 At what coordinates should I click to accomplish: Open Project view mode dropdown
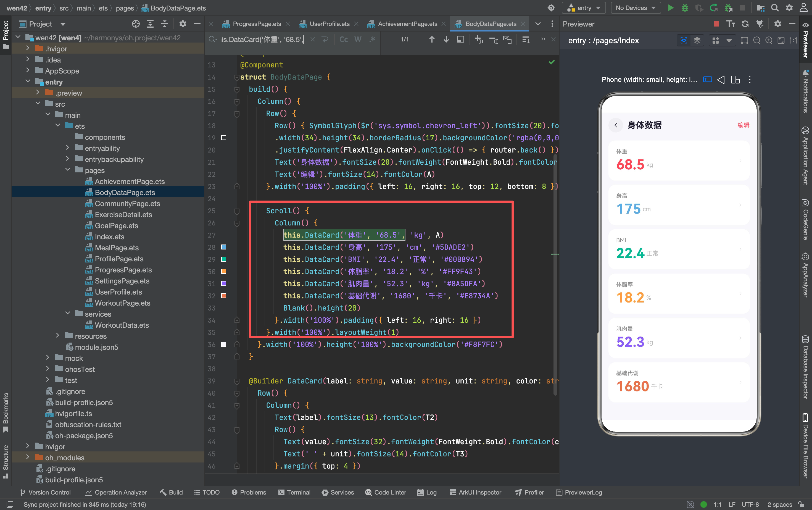(63, 24)
